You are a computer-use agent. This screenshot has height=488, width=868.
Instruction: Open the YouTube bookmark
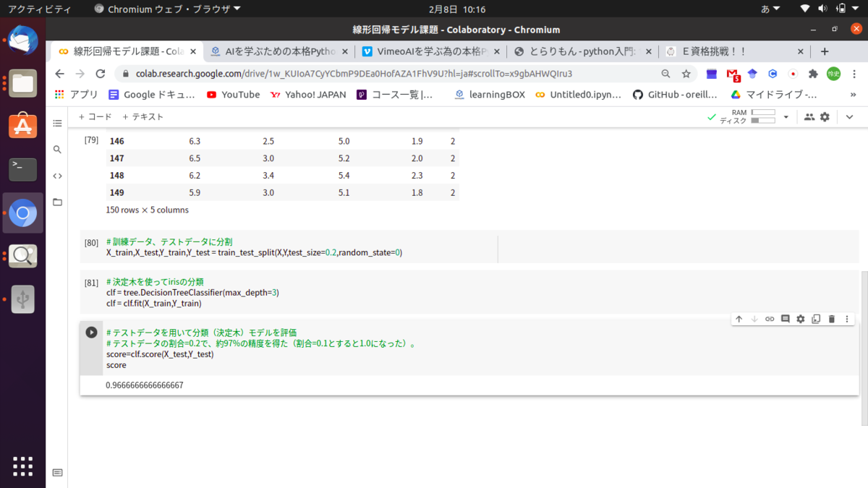click(233, 94)
